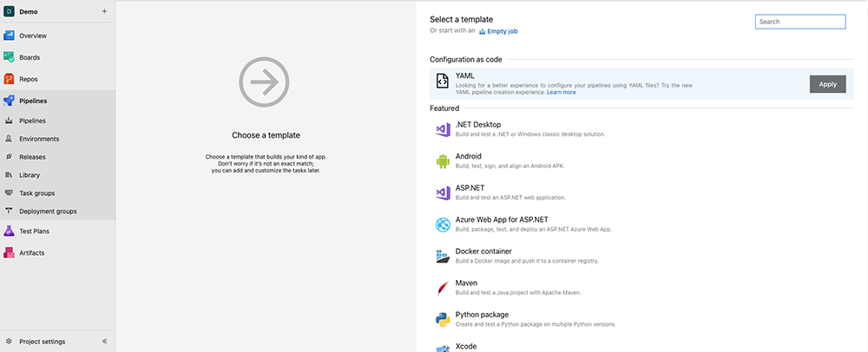Select the .NET Desktop template title
The height and width of the screenshot is (352, 868).
tap(478, 125)
